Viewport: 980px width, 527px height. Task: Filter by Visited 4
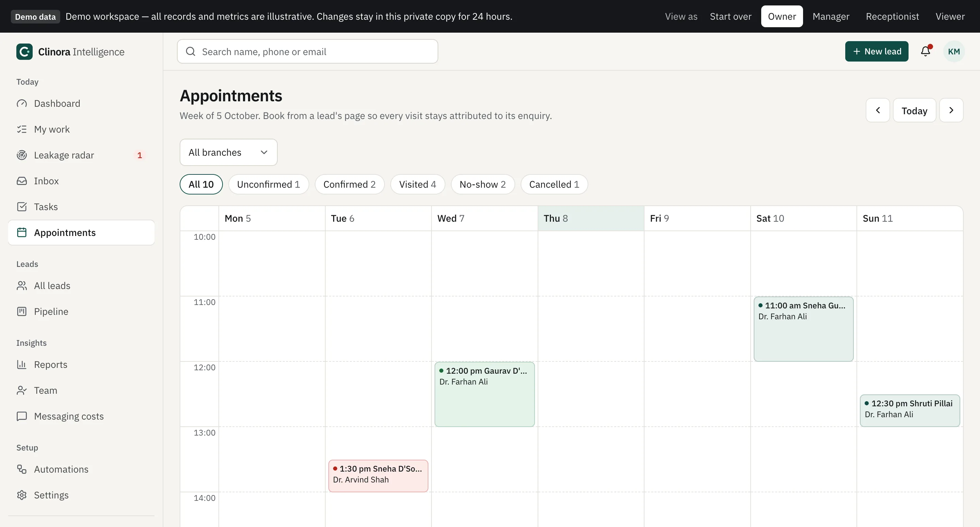tap(418, 184)
